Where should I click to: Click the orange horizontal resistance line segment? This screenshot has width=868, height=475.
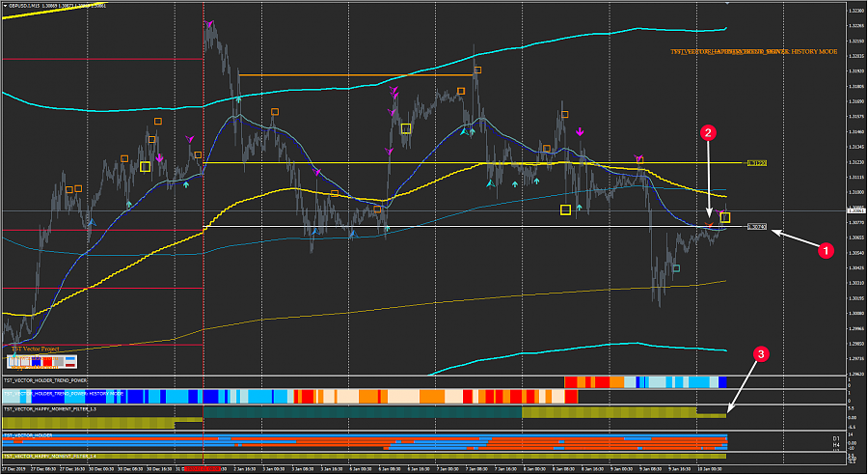pyautogui.click(x=357, y=75)
